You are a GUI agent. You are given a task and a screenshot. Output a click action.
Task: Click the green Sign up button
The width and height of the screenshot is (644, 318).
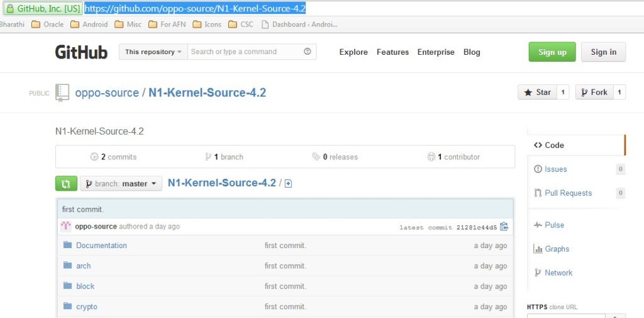coord(552,52)
